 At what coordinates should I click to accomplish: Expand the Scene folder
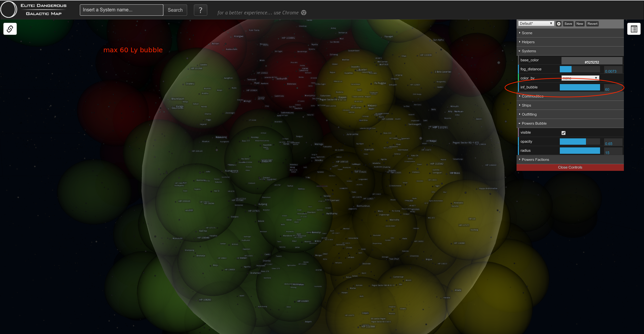(570, 33)
